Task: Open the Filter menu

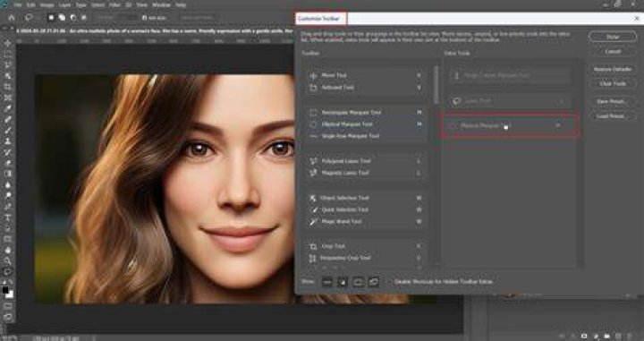Action: [x=114, y=5]
